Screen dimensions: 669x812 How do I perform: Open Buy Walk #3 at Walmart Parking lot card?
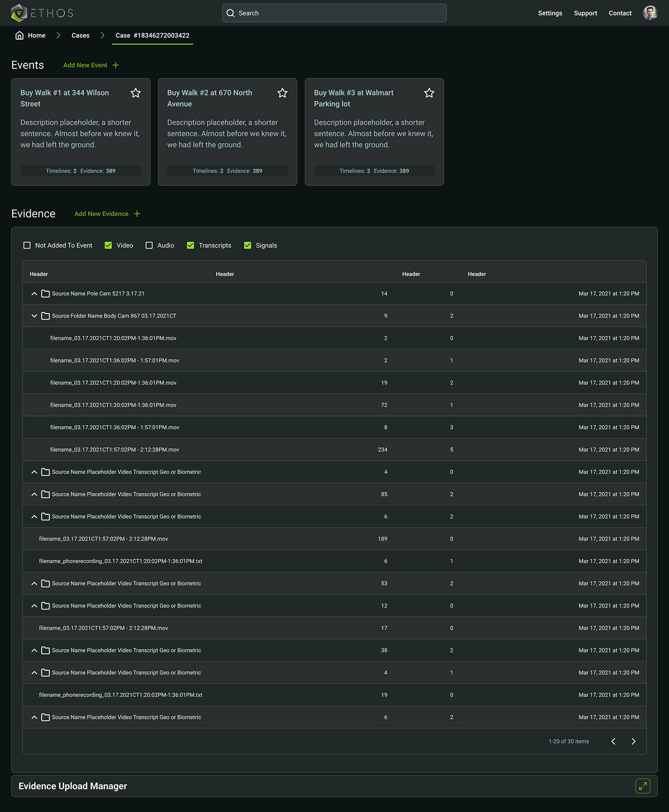pos(374,132)
